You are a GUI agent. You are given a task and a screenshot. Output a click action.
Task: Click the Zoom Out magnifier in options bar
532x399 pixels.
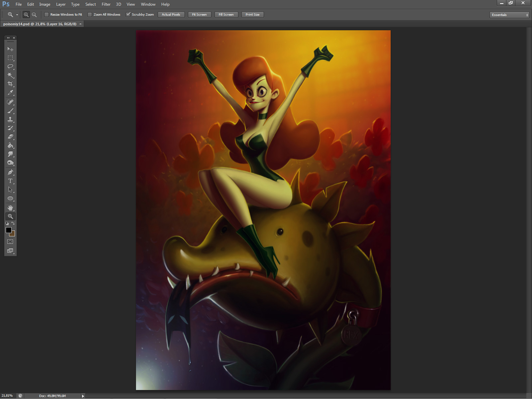coord(34,15)
